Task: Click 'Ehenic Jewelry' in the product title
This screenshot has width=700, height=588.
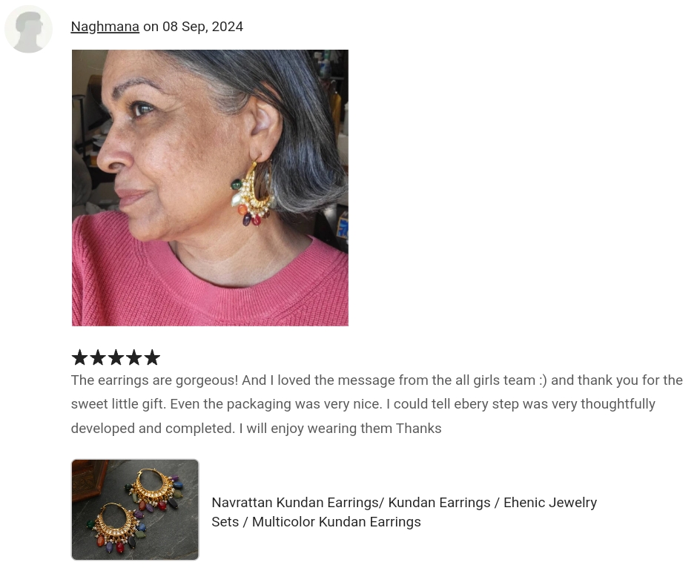Action: point(550,503)
